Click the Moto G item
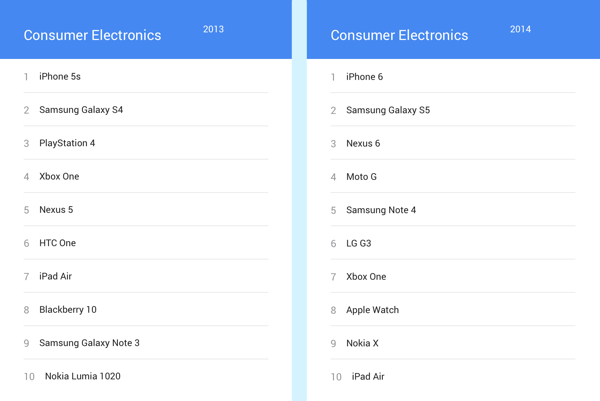The height and width of the screenshot is (401, 600). (x=361, y=177)
